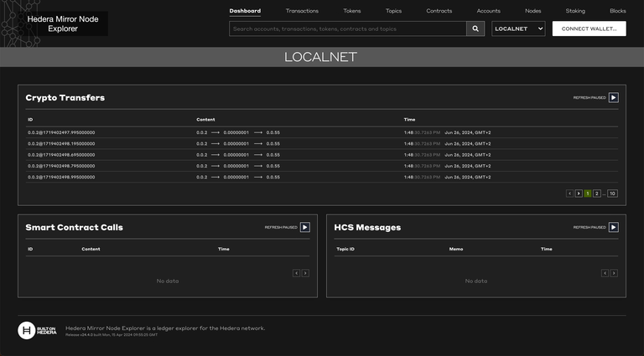Go to the Accounts tab

tap(488, 11)
